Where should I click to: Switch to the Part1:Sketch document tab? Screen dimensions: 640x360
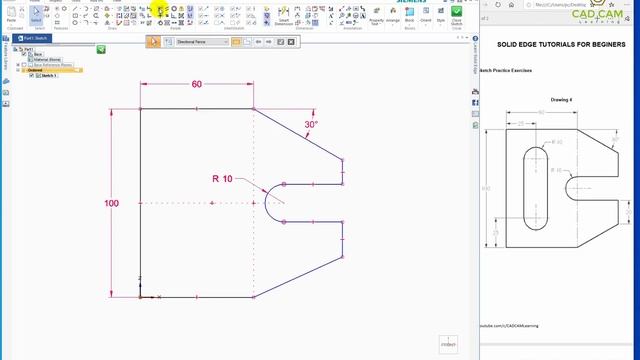(x=32, y=38)
